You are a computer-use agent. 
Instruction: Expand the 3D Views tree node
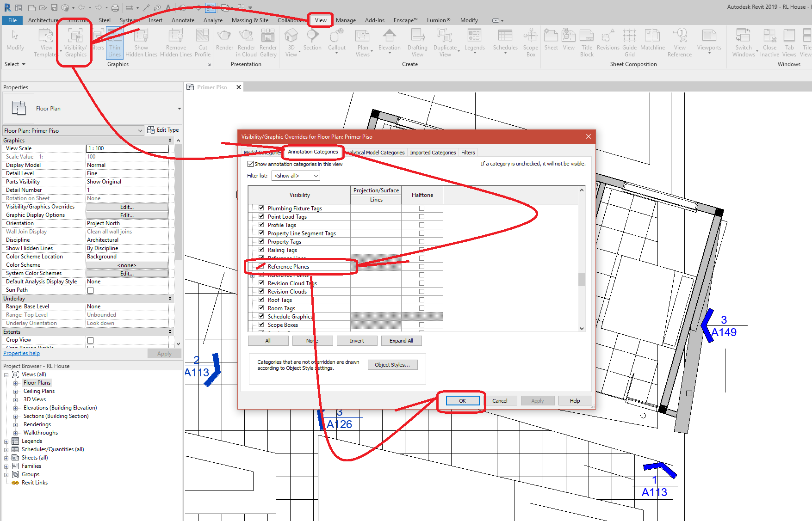[x=15, y=400]
